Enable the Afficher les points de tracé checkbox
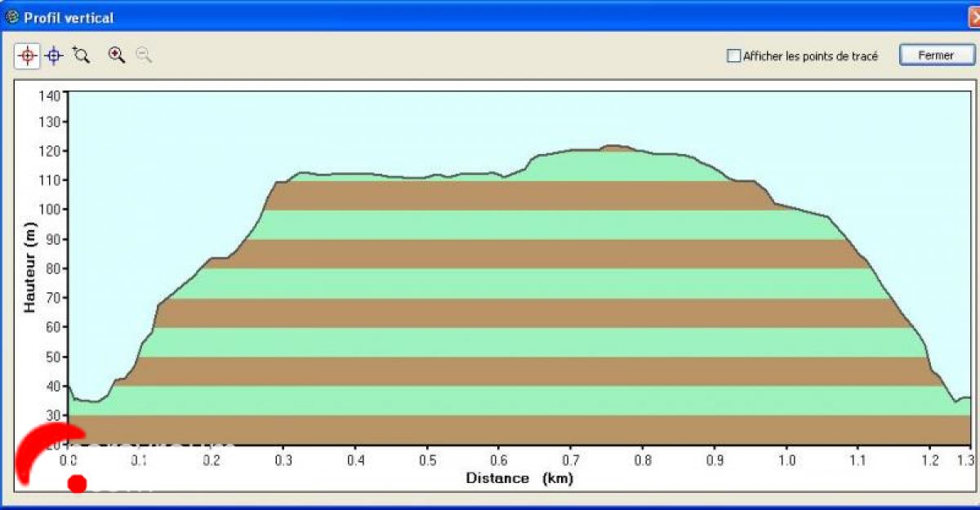 click(x=733, y=56)
